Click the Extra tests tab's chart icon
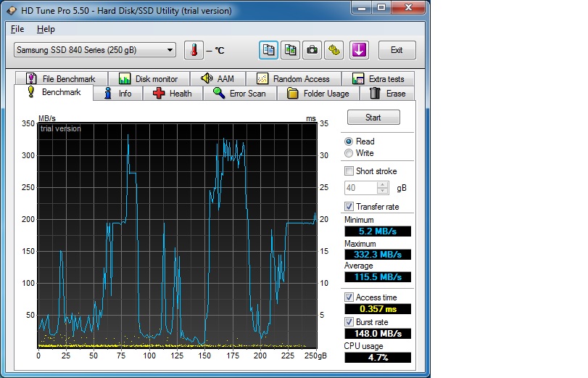Screen dimensions: 588x378 [x=358, y=78]
